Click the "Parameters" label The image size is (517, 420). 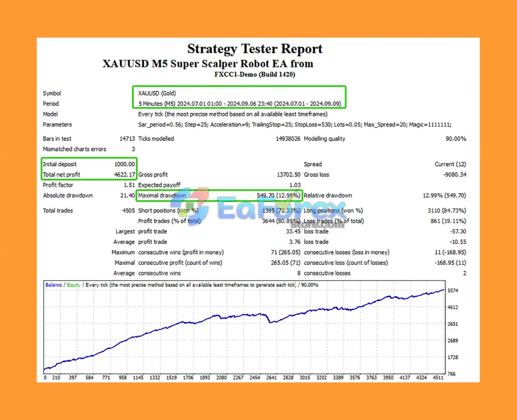[x=57, y=125]
